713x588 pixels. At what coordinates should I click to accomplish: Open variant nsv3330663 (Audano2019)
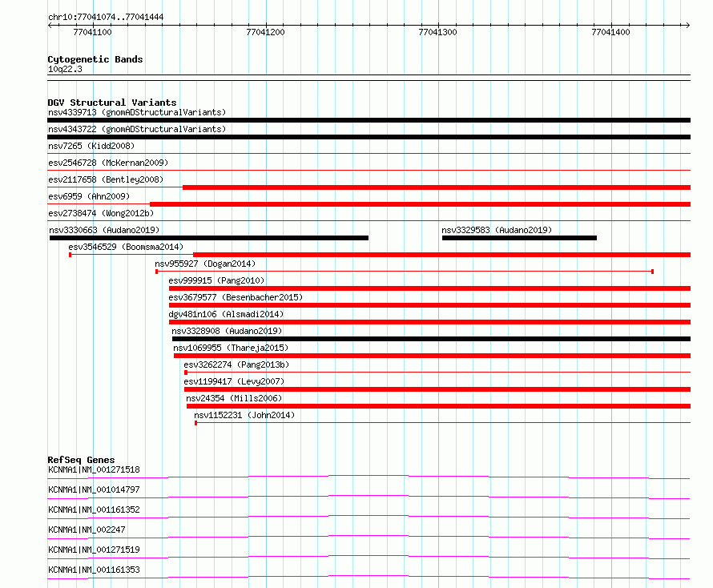pyautogui.click(x=105, y=230)
